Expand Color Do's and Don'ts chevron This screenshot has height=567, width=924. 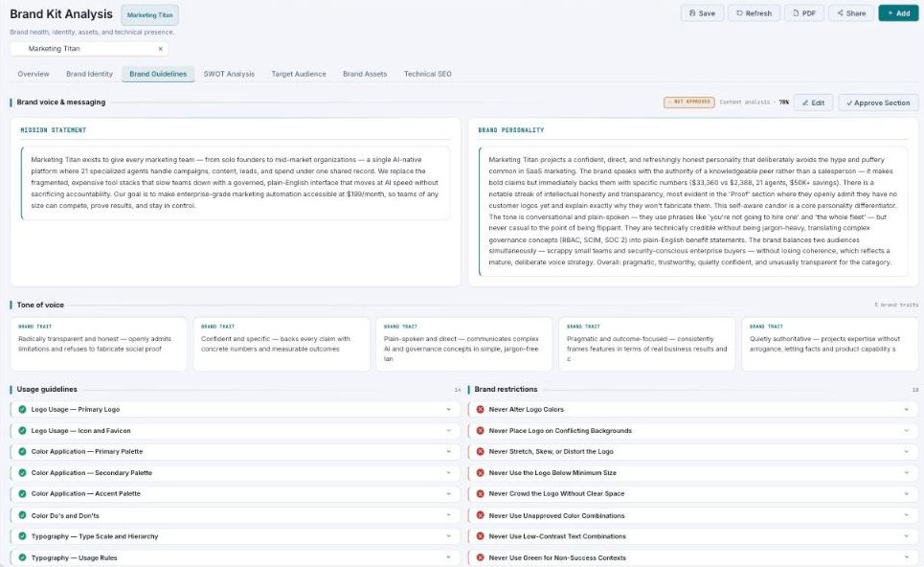448,515
